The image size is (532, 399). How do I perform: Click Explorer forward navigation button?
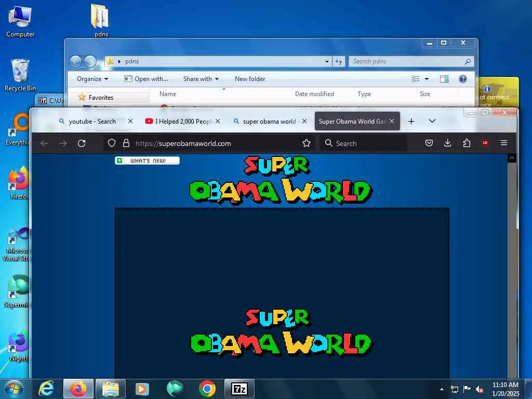pyautogui.click(x=90, y=61)
